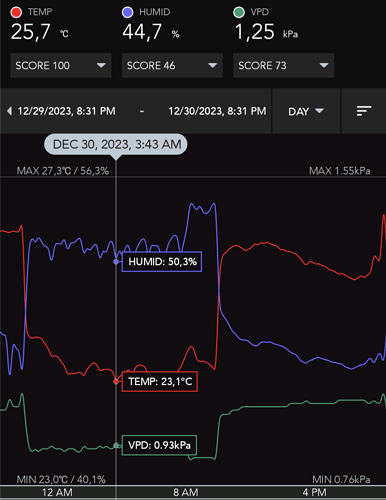This screenshot has height=500, width=386.
Task: Click the HUMID: 50,3% data label
Action: (x=162, y=262)
